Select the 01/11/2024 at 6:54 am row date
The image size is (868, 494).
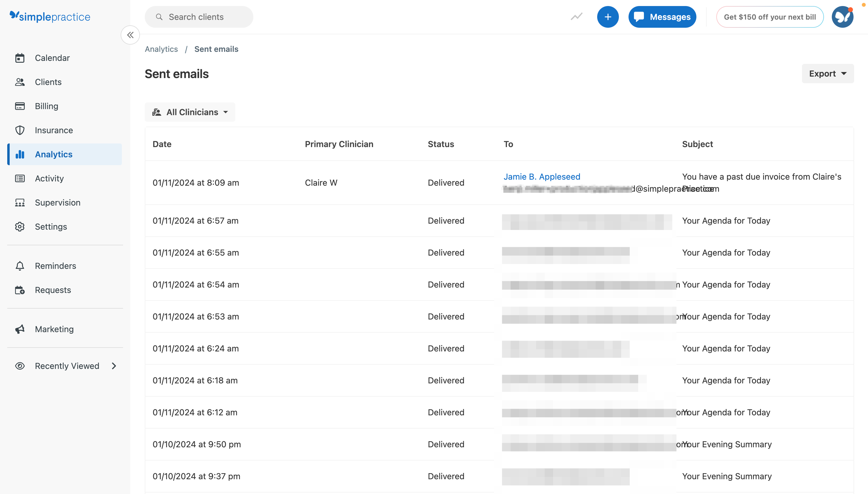click(x=196, y=285)
